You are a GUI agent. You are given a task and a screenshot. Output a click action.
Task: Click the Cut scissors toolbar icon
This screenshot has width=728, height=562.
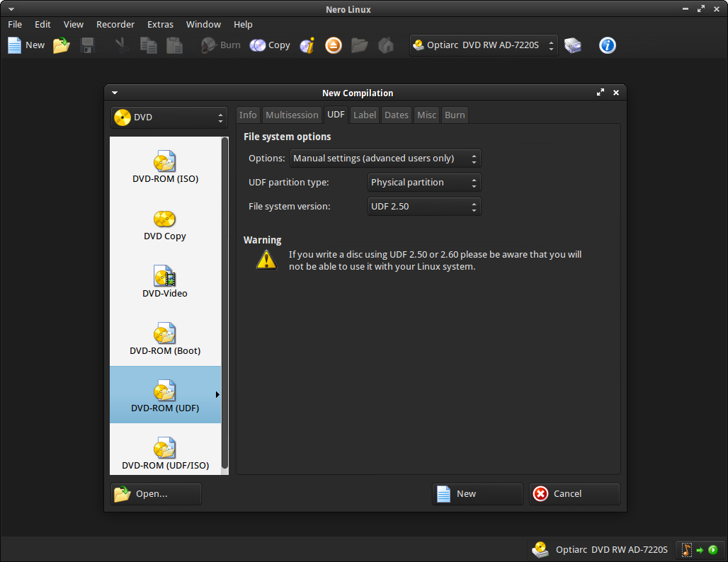[122, 45]
